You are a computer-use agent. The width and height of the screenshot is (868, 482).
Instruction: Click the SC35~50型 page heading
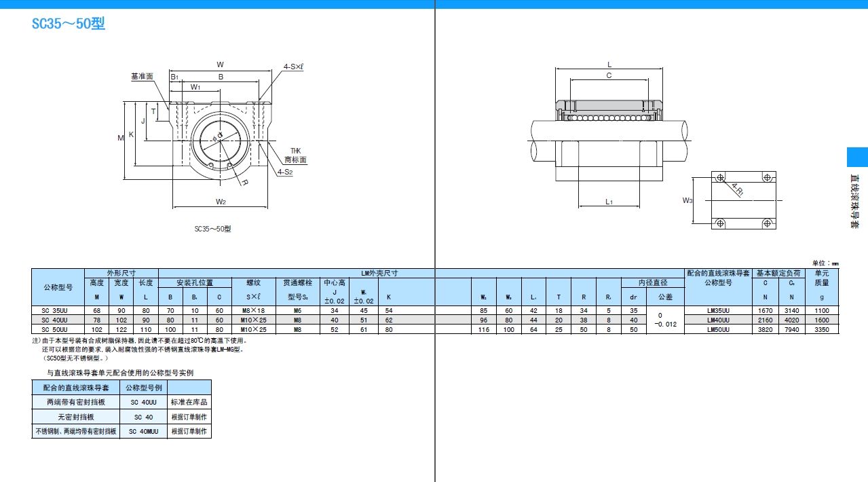[69, 24]
